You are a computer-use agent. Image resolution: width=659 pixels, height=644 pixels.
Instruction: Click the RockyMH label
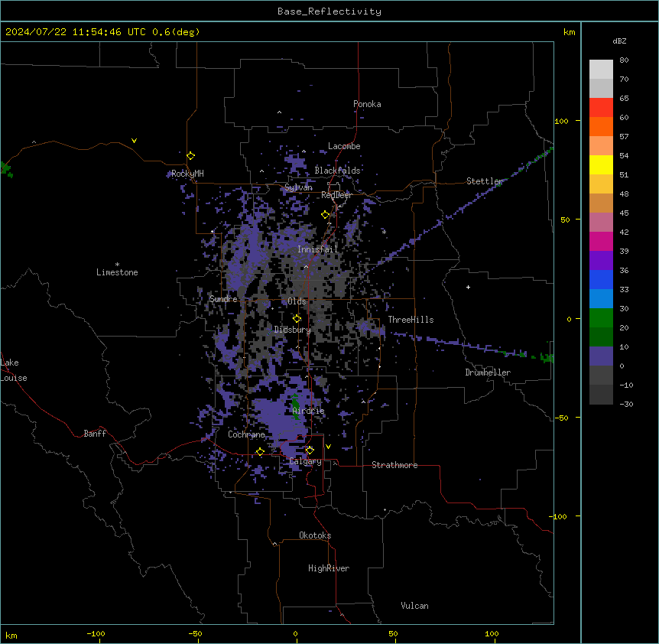[x=187, y=174]
